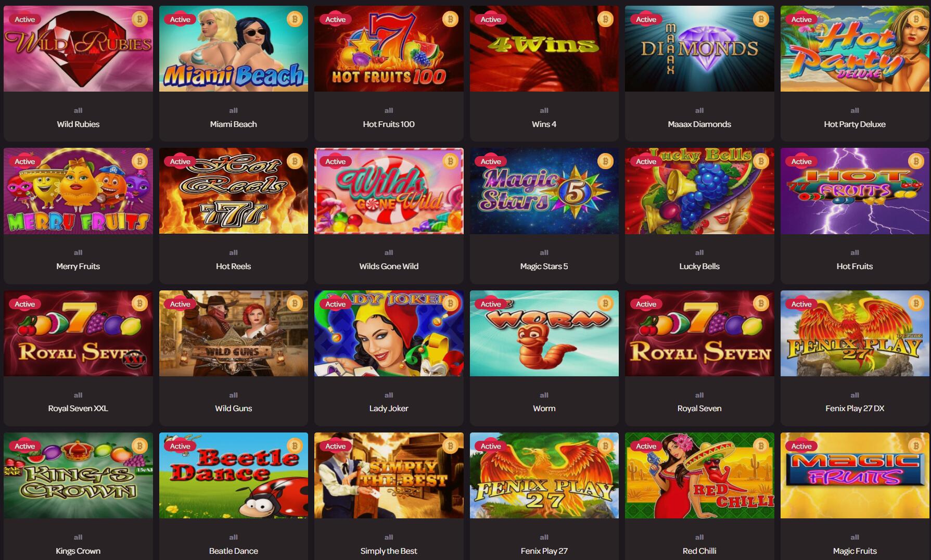The width and height of the screenshot is (931, 560).
Task: Click the Bitcoin icon on Red Chilli
Action: 761,446
